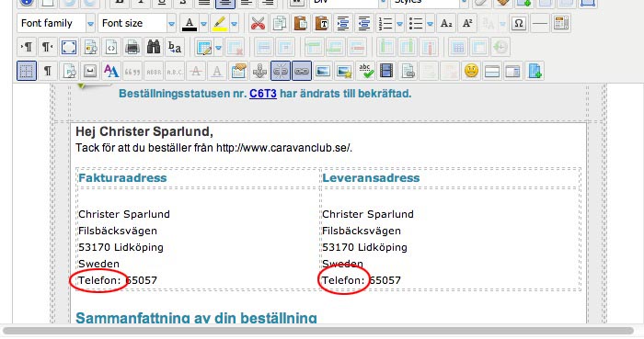Toggle visual aid gridlines
Screen dimensions: 644x339
coord(27,72)
